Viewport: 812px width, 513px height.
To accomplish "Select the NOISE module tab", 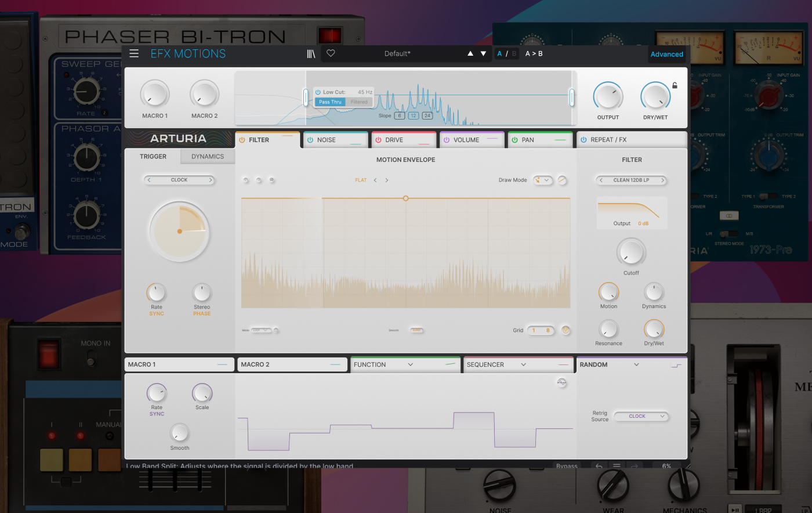I will [335, 140].
